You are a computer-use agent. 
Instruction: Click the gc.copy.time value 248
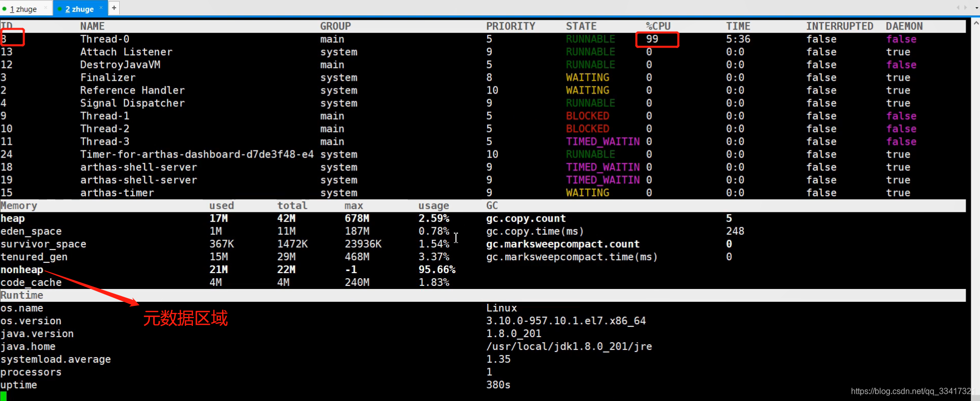pos(735,231)
